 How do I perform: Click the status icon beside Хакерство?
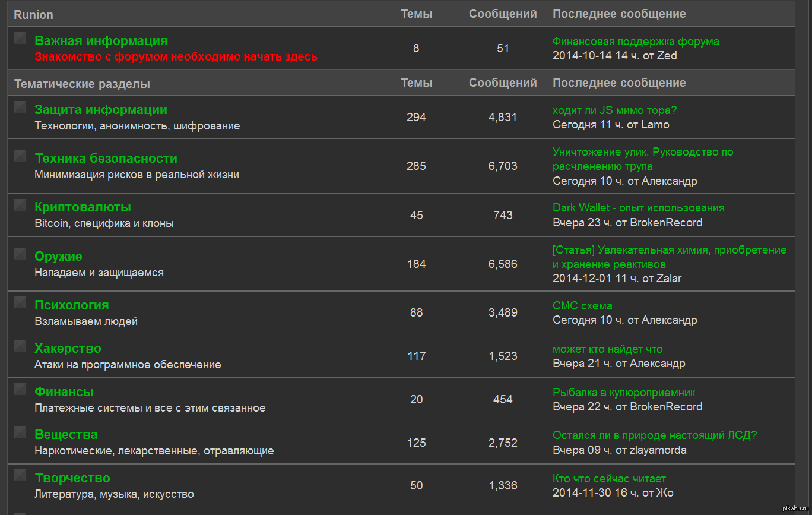coord(20,346)
